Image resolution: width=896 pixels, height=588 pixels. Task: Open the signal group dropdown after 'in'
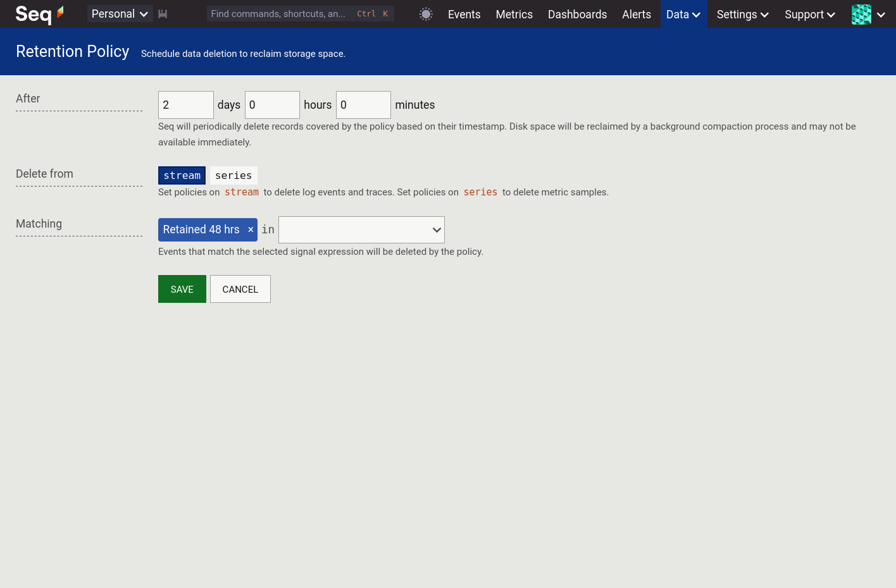(x=361, y=230)
